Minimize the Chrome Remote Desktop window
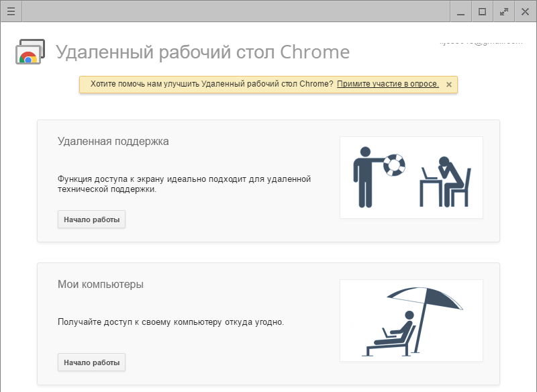Image resolution: width=537 pixels, height=392 pixels. coord(460,11)
